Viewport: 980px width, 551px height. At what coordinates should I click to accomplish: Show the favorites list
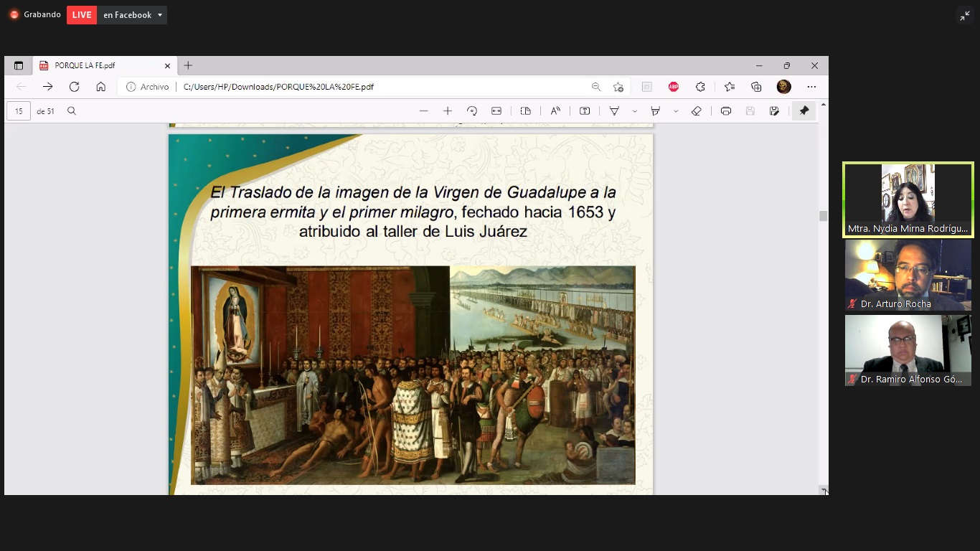tap(730, 87)
